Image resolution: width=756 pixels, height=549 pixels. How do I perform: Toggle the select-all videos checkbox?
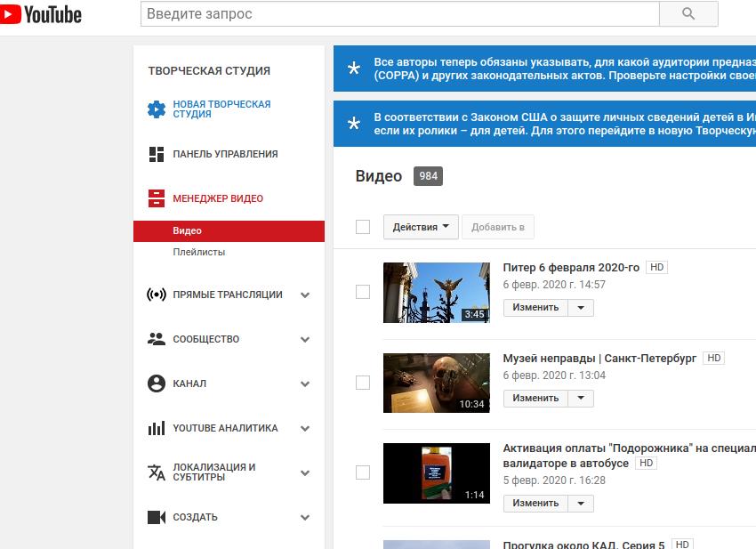pyautogui.click(x=363, y=227)
